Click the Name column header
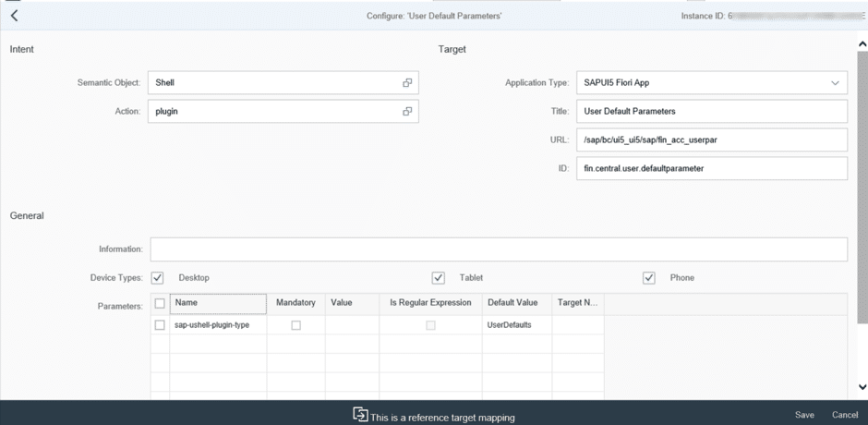Image resolution: width=868 pixels, height=425 pixels. tap(218, 303)
